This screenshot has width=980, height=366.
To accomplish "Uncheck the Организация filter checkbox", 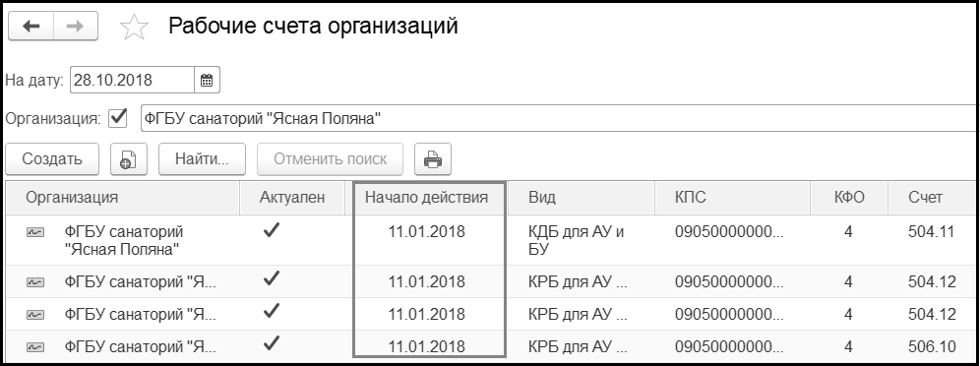I will point(117,118).
